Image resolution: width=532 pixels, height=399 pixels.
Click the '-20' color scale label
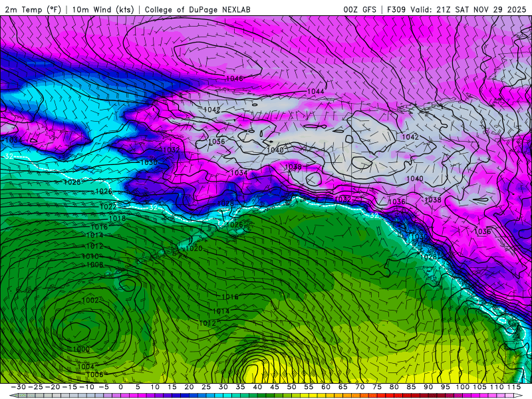[x=53, y=387]
